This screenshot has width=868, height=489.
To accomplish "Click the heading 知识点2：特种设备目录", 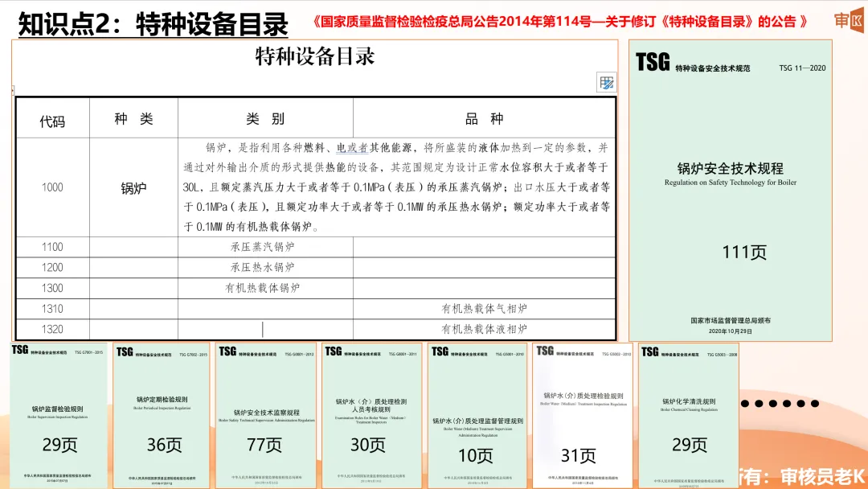I will click(154, 24).
